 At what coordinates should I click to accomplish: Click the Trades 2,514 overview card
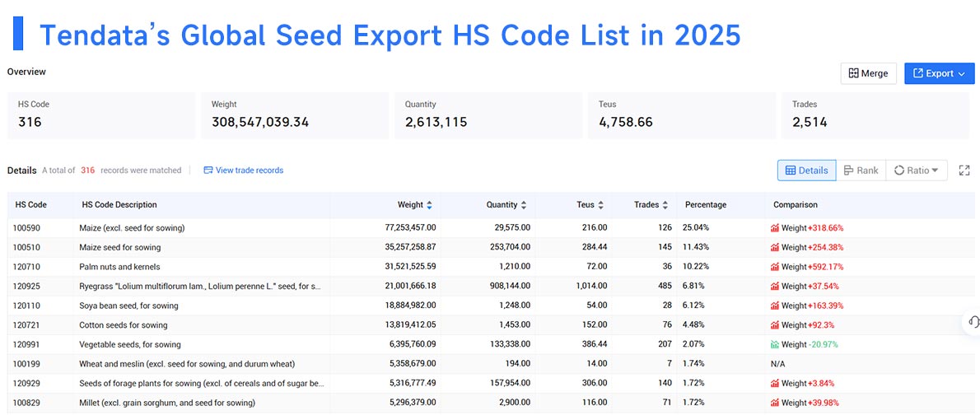[x=875, y=115]
